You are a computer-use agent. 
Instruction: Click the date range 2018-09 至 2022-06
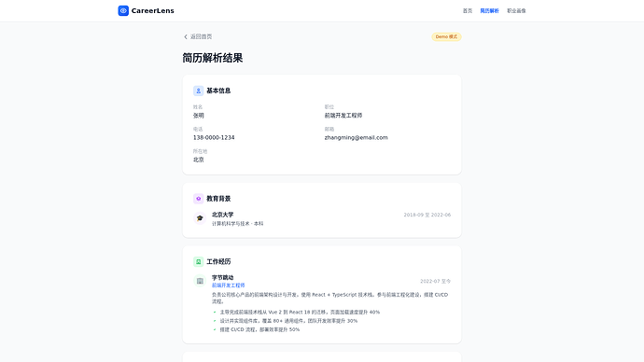tap(427, 216)
